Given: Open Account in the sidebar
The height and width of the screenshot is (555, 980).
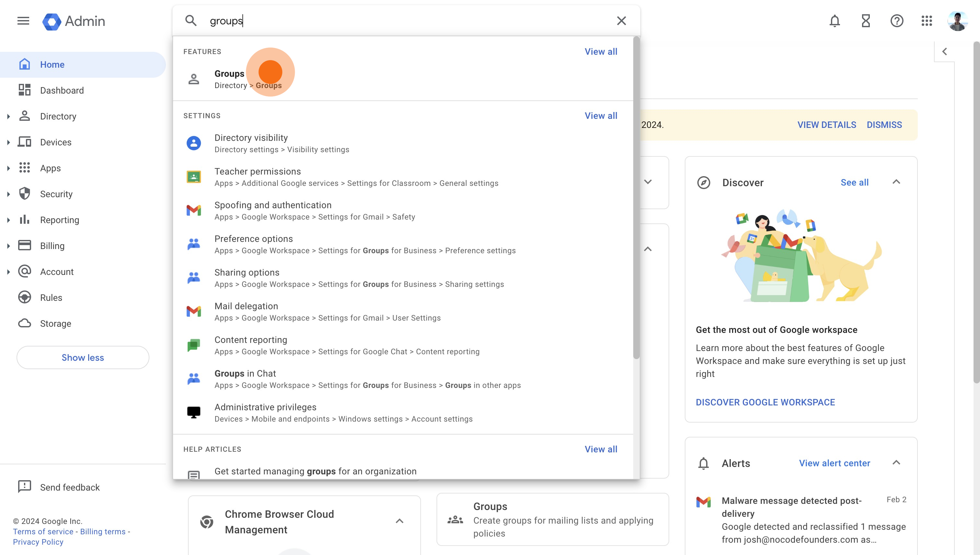Looking at the screenshot, I should (x=57, y=272).
